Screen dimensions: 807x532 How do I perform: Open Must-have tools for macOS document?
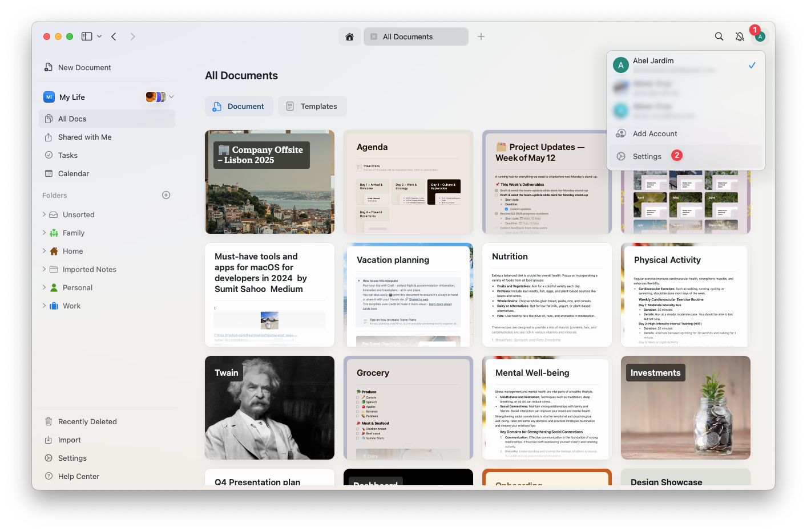pos(269,295)
